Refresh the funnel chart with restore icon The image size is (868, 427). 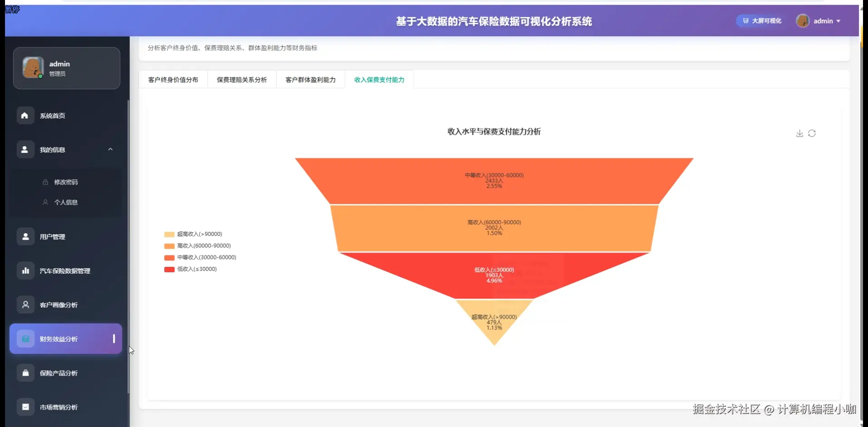pos(812,133)
